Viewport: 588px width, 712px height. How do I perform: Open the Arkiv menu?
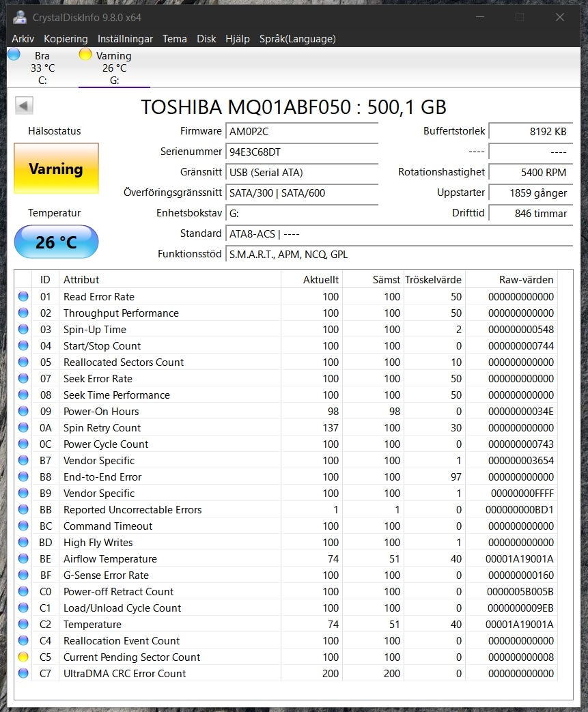(23, 39)
